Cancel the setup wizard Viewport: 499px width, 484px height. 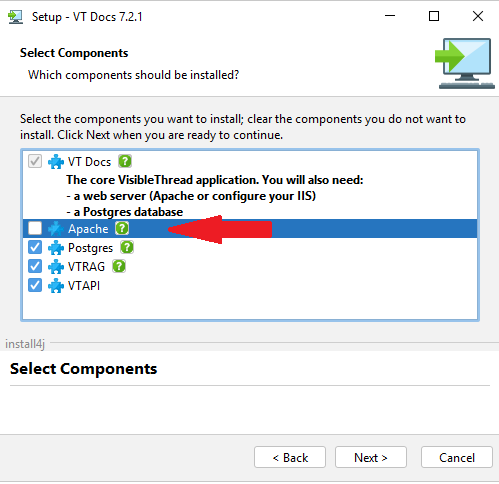457,457
